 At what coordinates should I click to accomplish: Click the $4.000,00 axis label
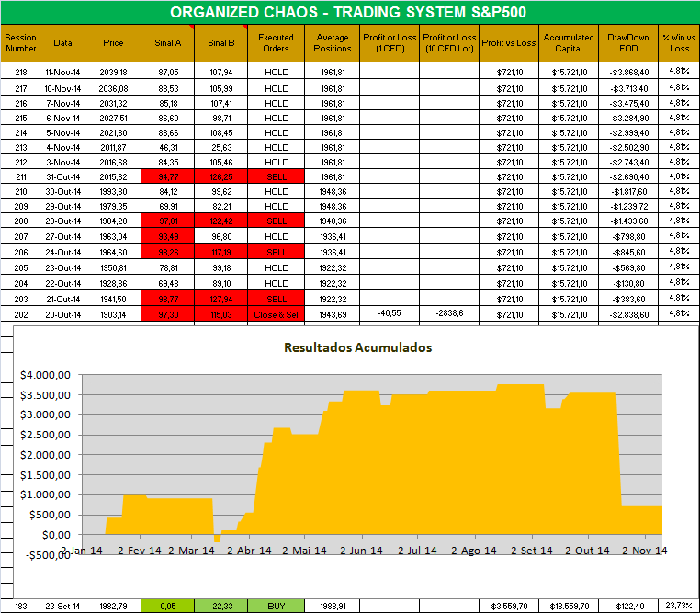(x=45, y=375)
